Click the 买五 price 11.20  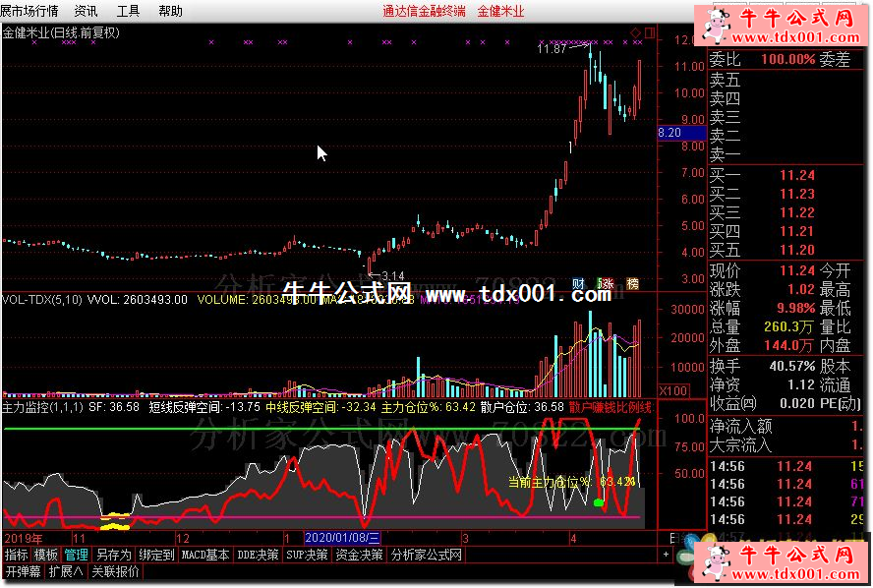pyautogui.click(x=796, y=250)
